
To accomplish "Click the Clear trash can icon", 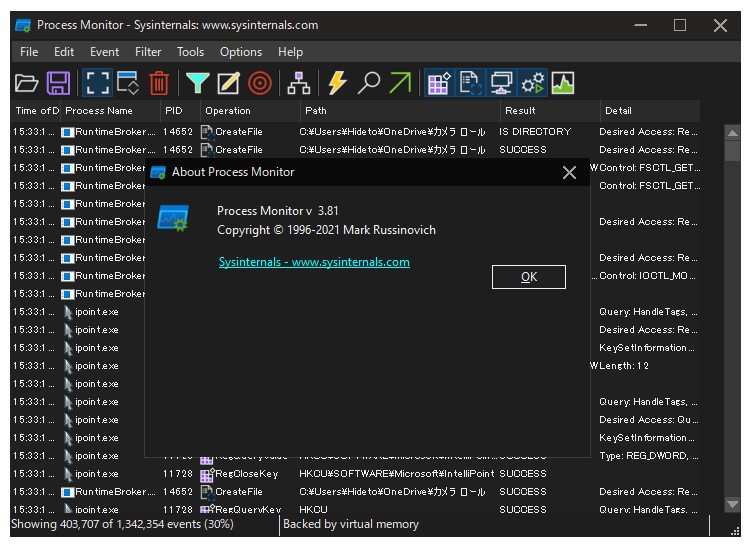I will pyautogui.click(x=159, y=83).
